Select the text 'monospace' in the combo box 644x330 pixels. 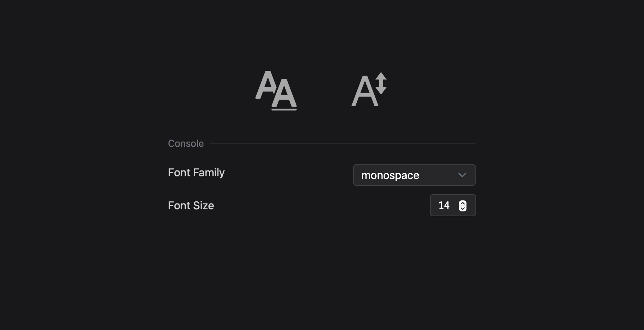point(390,175)
